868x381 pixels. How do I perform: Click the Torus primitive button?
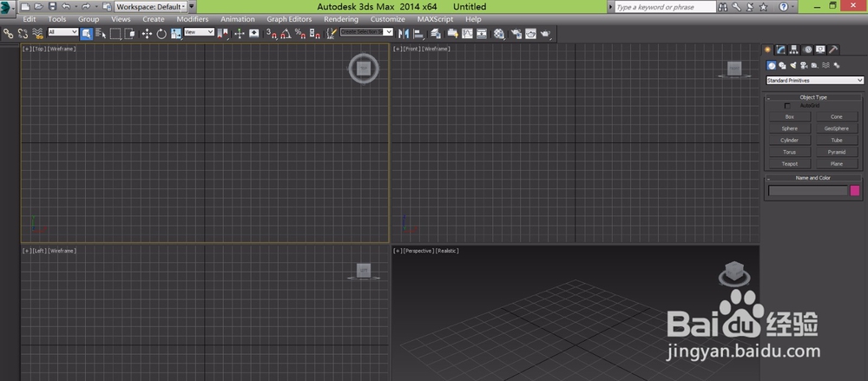click(789, 152)
